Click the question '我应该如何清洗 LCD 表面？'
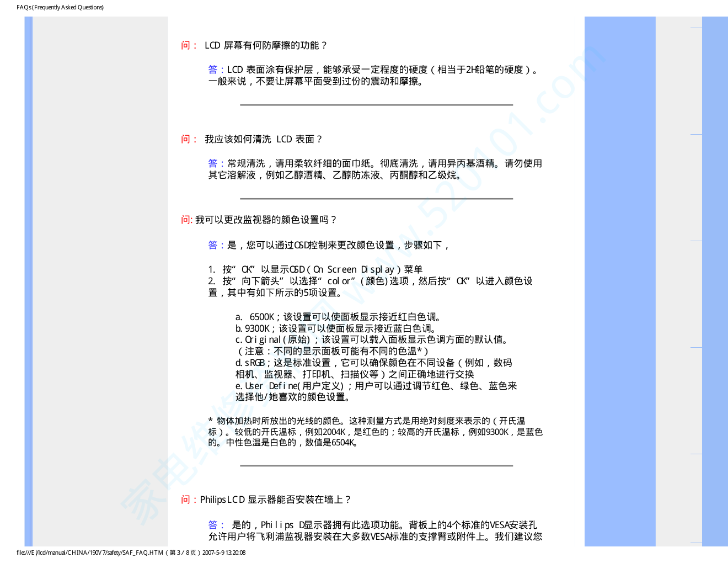 coord(264,139)
